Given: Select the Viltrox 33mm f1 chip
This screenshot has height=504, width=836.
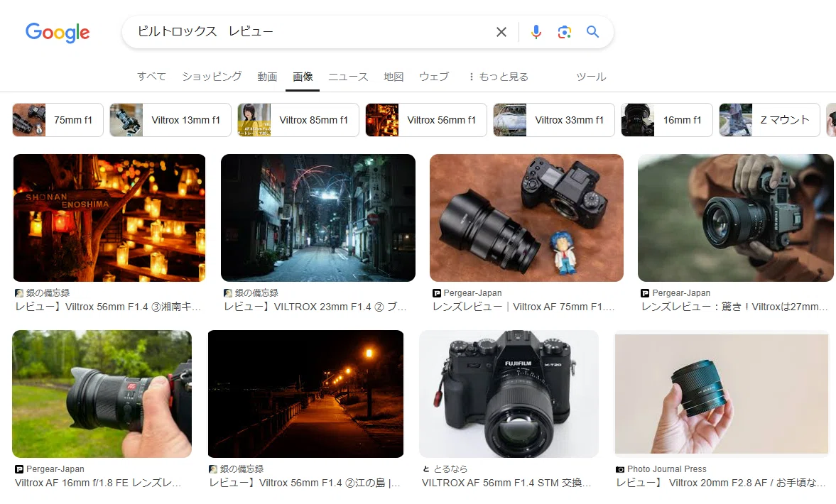Looking at the screenshot, I should point(554,120).
